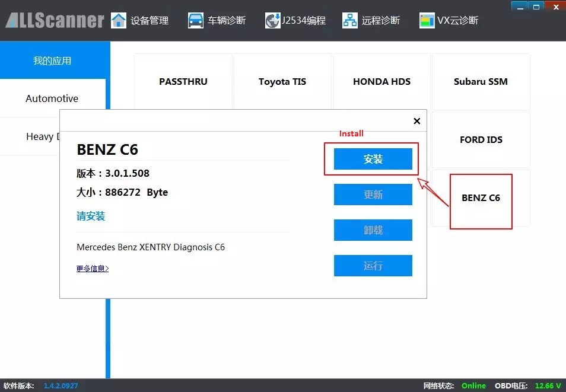Screen dimensions: 566x392
Task: Switch to the Automotive category
Action: tap(52, 98)
